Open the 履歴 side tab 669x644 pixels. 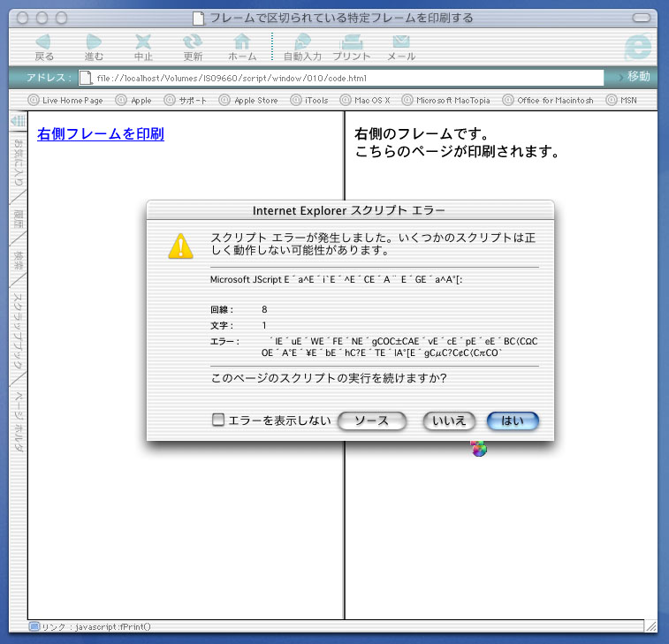tap(19, 218)
